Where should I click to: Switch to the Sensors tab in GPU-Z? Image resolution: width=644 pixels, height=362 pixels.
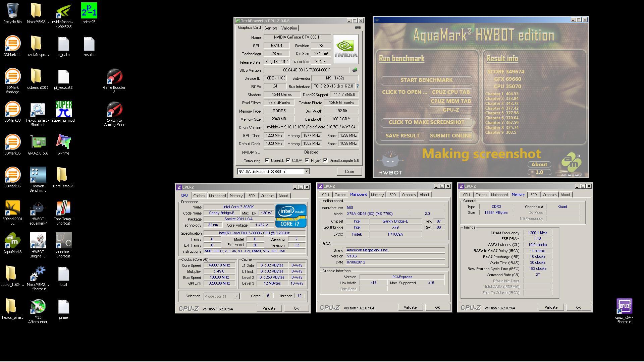click(271, 28)
